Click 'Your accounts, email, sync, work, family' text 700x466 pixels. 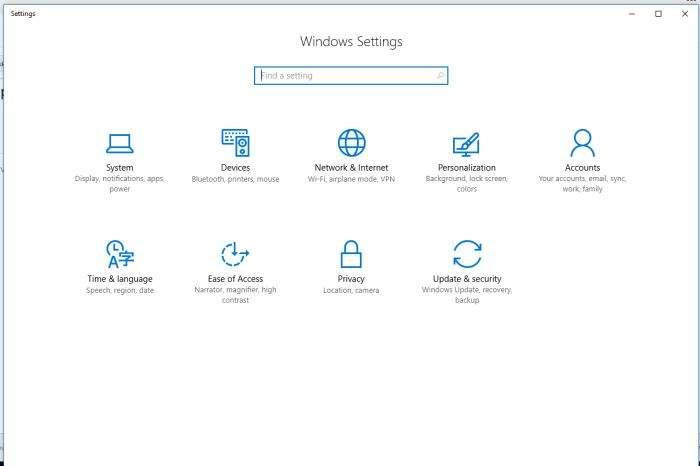pyautogui.click(x=583, y=184)
